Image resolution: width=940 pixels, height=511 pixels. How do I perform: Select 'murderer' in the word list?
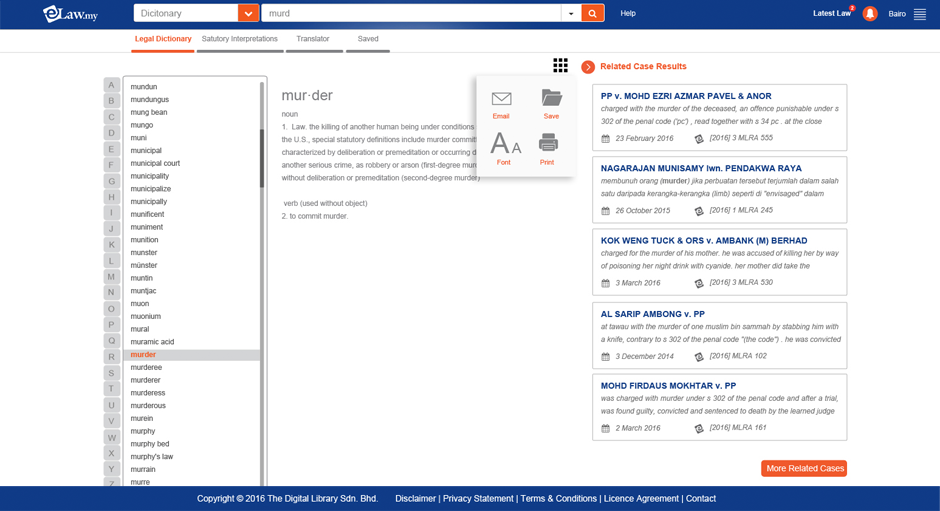point(145,380)
